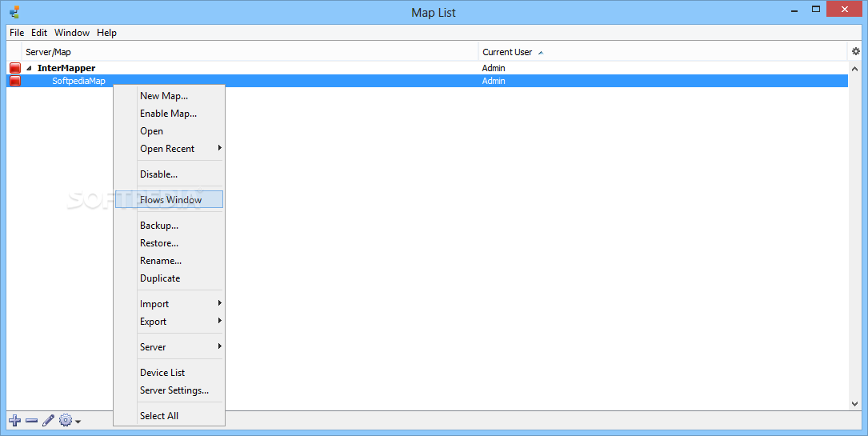The image size is (868, 436).
Task: Select Device List in the context menu
Action: [x=169, y=372]
